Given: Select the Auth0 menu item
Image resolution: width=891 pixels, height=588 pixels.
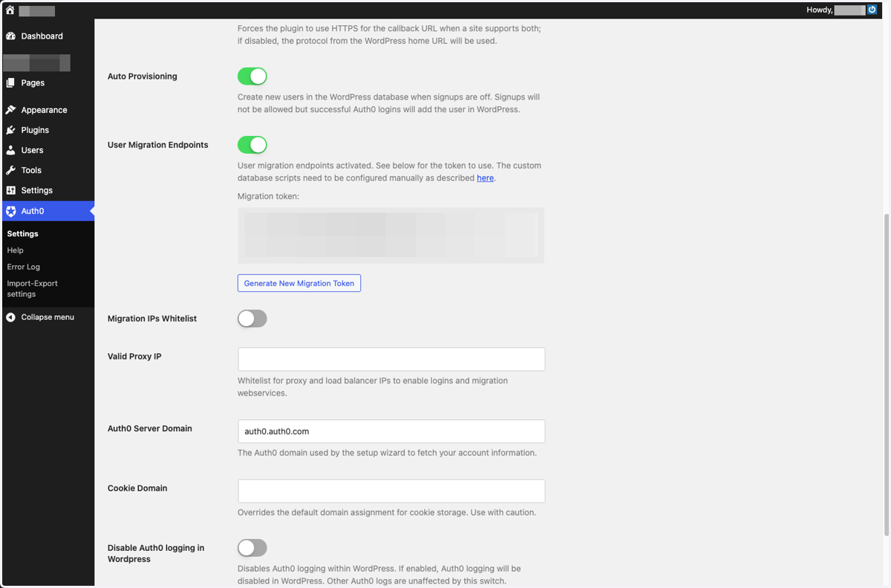Looking at the screenshot, I should [x=48, y=211].
